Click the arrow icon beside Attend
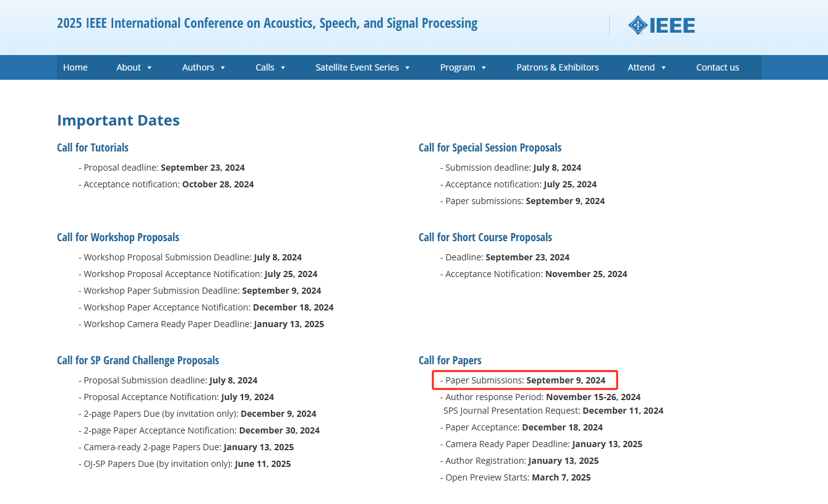828x504 pixels. pyautogui.click(x=664, y=68)
